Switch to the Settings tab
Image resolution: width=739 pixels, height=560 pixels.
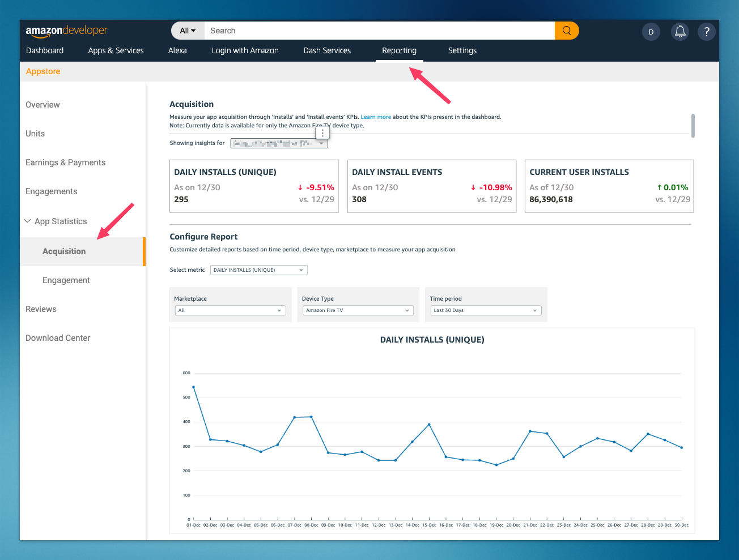(x=462, y=50)
